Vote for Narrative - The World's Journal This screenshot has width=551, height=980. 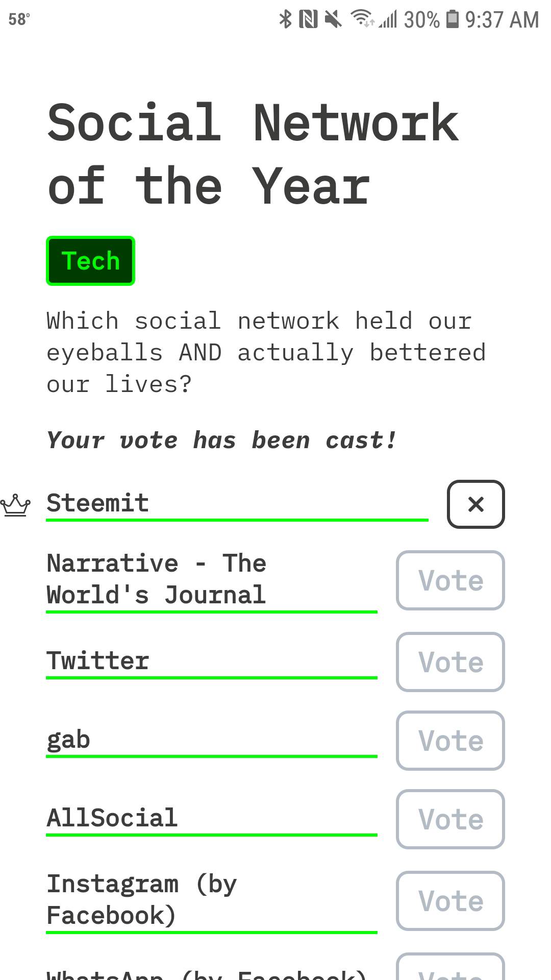coord(450,580)
